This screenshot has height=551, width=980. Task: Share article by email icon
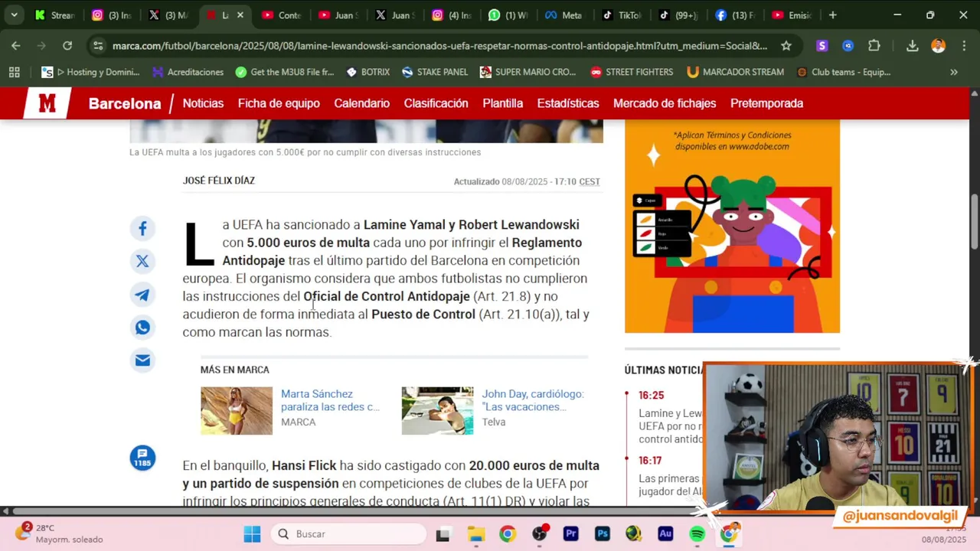pyautogui.click(x=142, y=360)
